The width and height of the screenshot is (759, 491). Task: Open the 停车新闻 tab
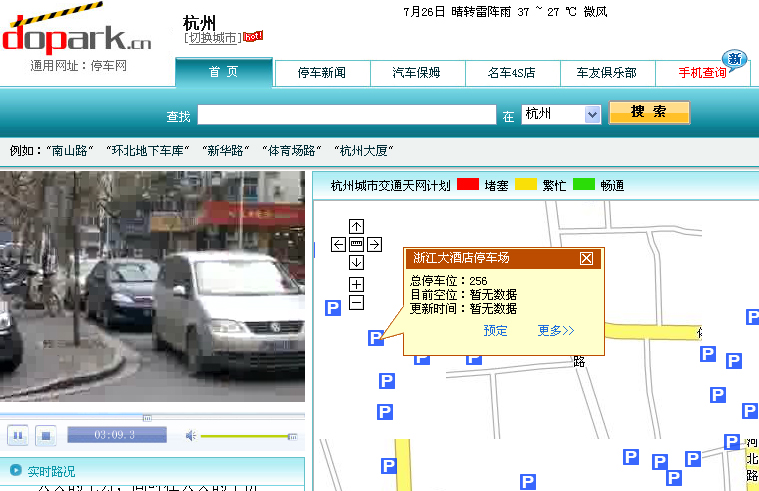322,73
